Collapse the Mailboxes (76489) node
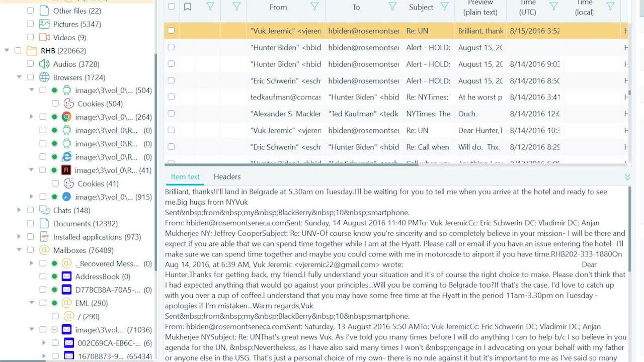 tap(19, 250)
